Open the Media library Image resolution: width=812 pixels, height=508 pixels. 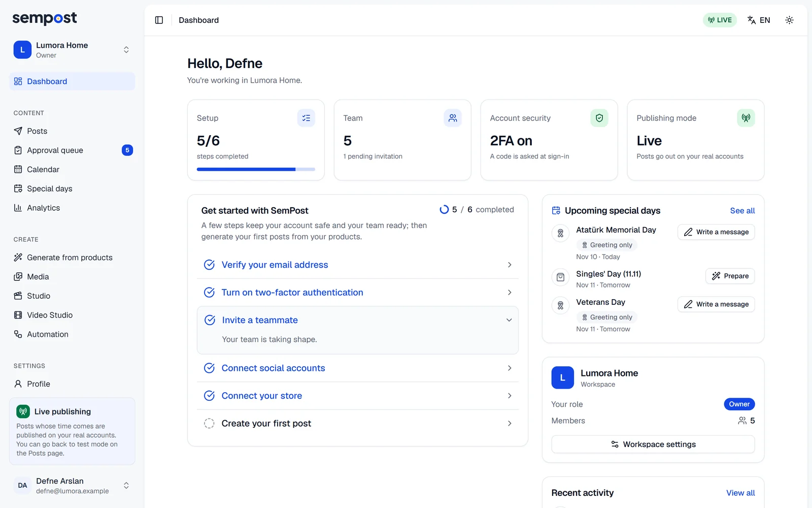72,277
